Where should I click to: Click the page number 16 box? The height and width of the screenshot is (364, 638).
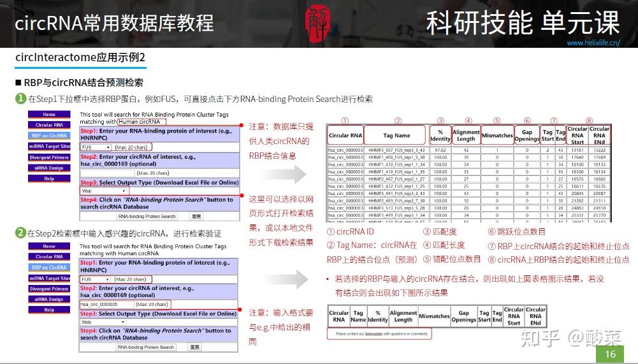(610, 354)
